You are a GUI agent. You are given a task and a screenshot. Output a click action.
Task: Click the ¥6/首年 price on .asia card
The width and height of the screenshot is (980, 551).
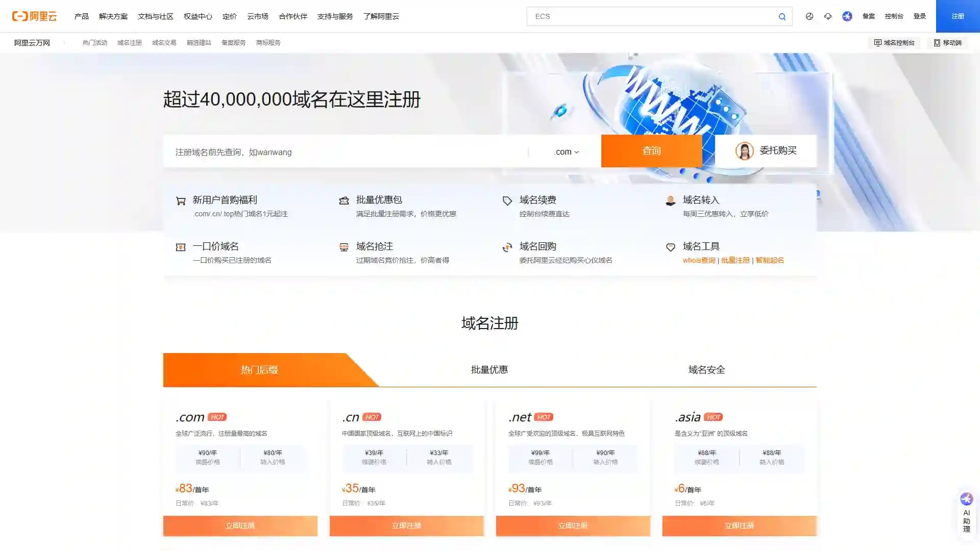click(688, 489)
